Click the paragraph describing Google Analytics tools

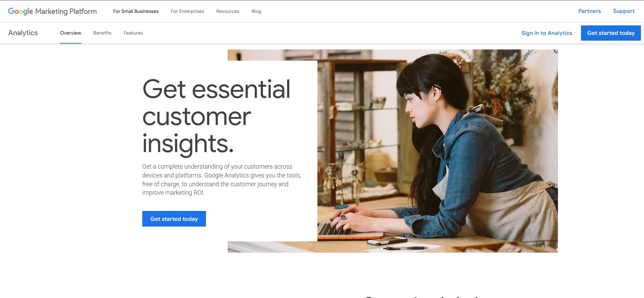222,179
